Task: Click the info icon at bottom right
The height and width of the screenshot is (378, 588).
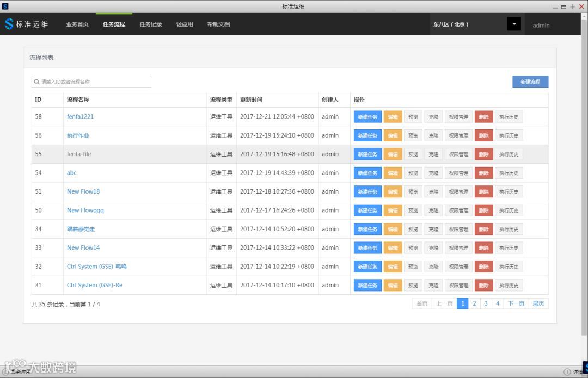Action: coord(567,371)
